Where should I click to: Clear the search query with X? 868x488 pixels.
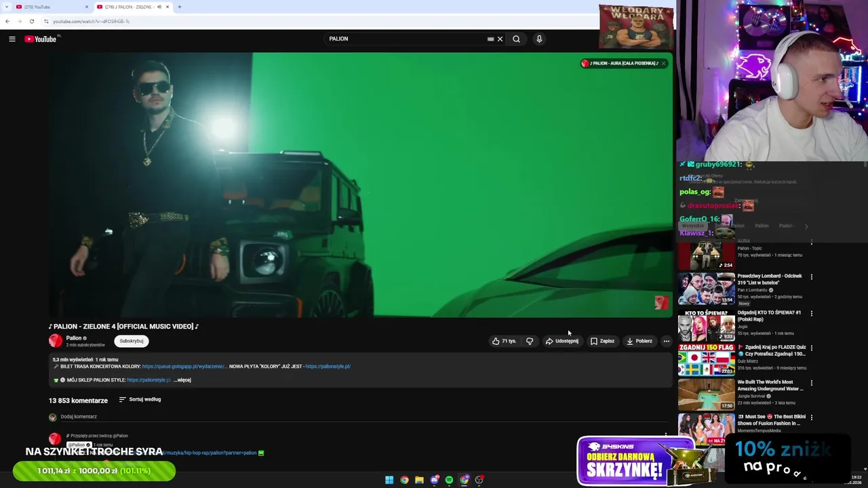tap(500, 39)
